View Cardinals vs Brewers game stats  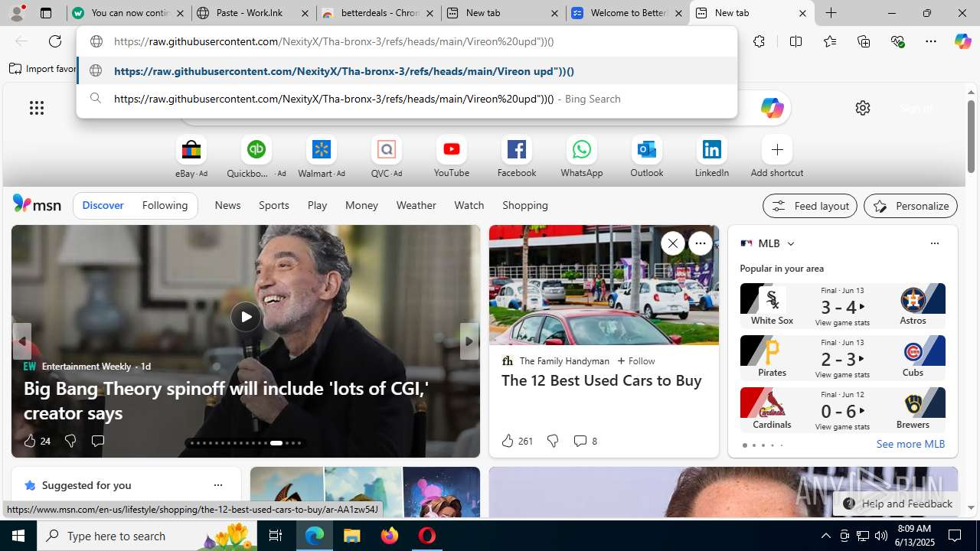(842, 427)
